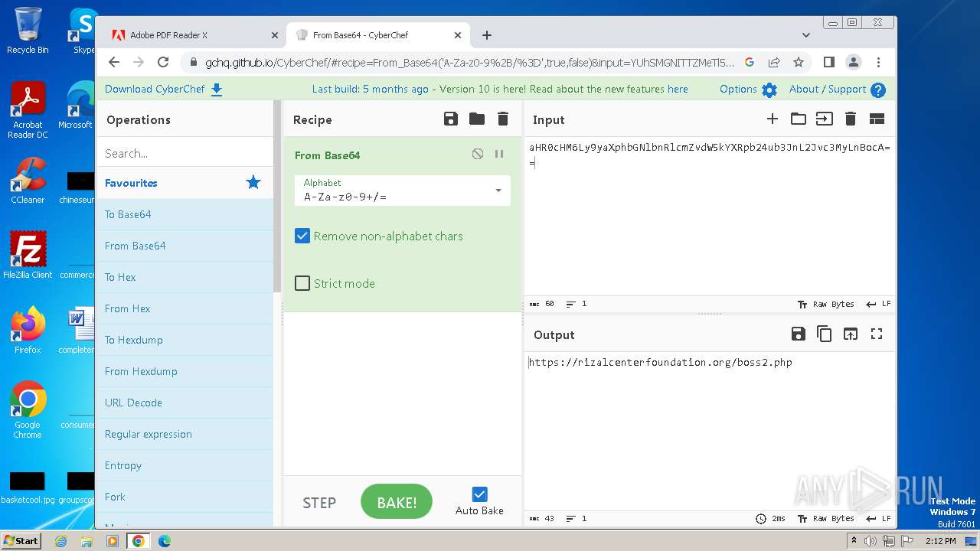Toggle Remove non-alphabet chars checkbox
980x551 pixels.
click(302, 236)
